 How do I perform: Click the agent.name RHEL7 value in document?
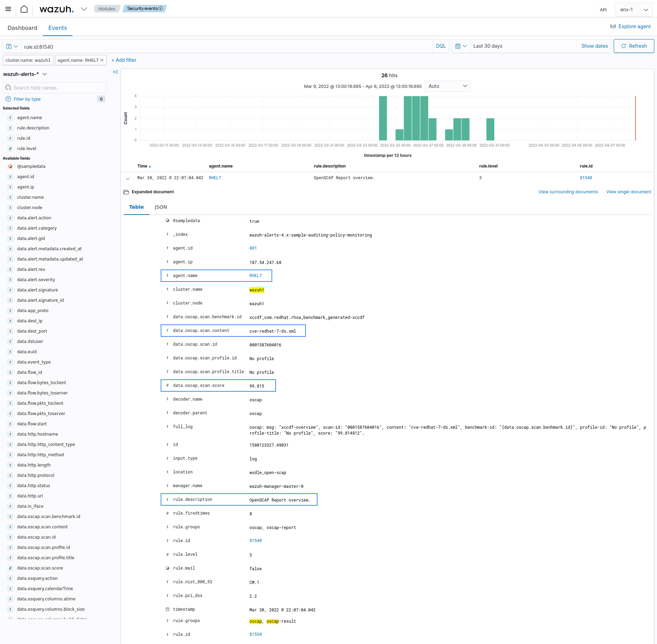(x=255, y=276)
